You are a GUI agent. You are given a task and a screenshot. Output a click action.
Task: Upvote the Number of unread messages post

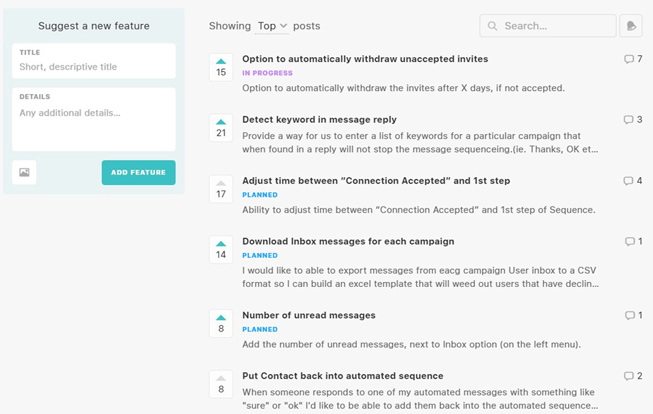(221, 322)
